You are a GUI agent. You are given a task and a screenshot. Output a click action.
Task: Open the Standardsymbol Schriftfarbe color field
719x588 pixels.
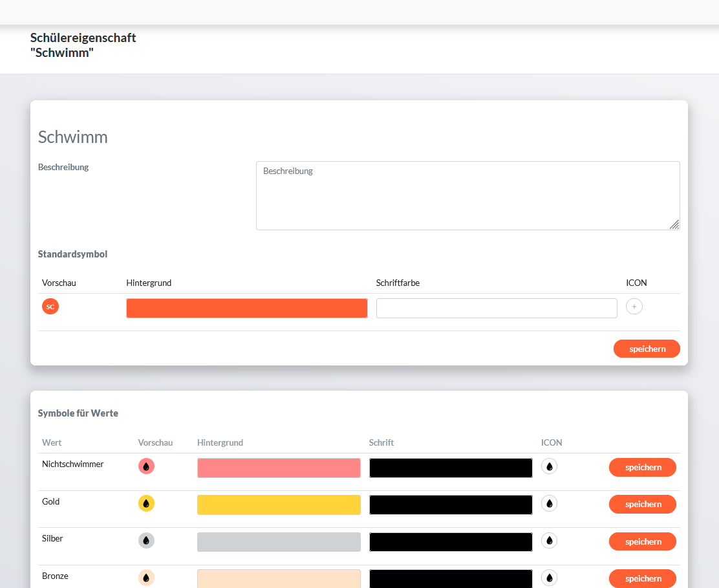tap(496, 308)
